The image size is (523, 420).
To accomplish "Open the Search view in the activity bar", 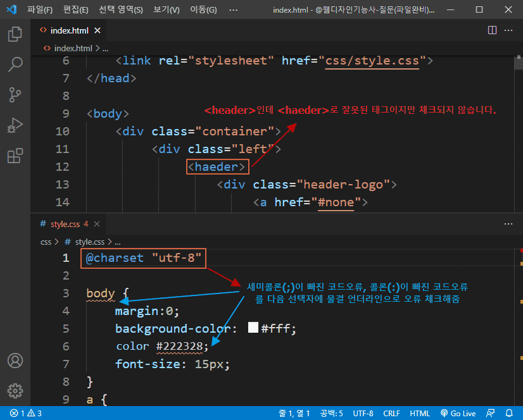I will (x=15, y=64).
